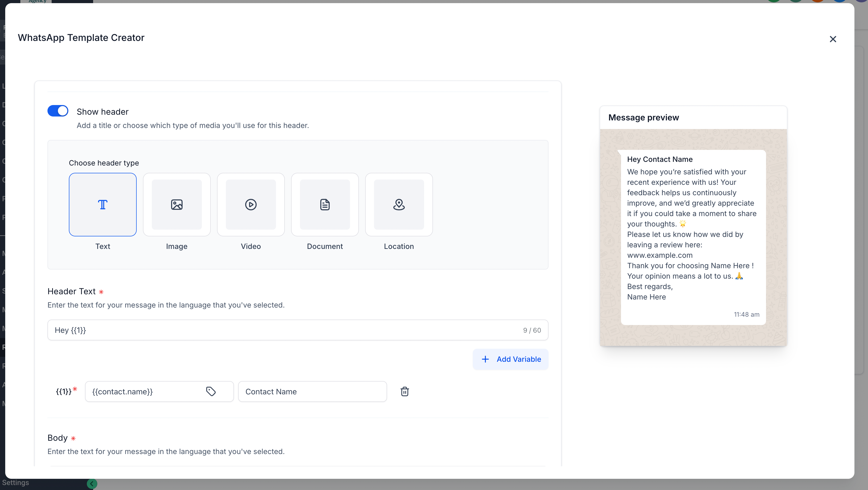This screenshot has width=868, height=490.
Task: Select the Video header type icon
Action: 251,204
